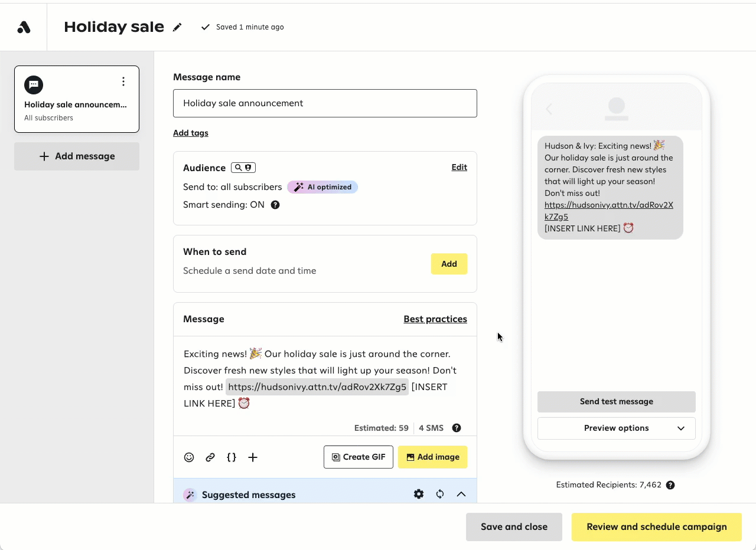
Task: Refresh the suggested messages
Action: pyautogui.click(x=440, y=494)
